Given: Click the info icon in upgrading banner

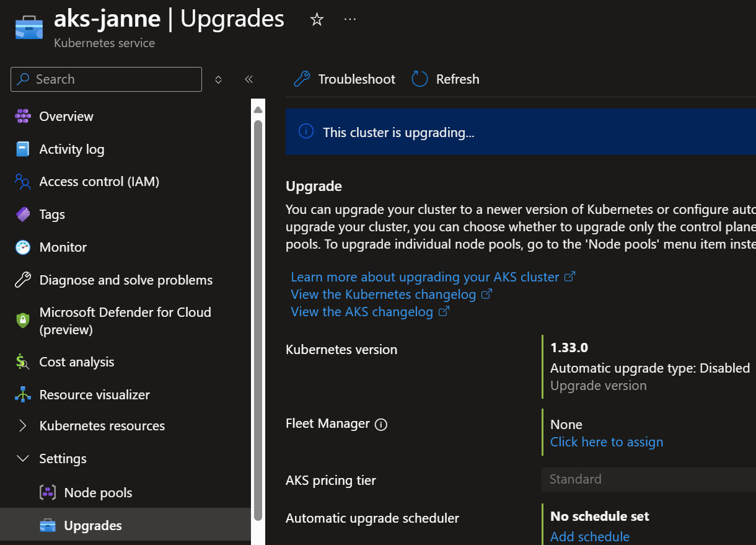Looking at the screenshot, I should [x=306, y=131].
